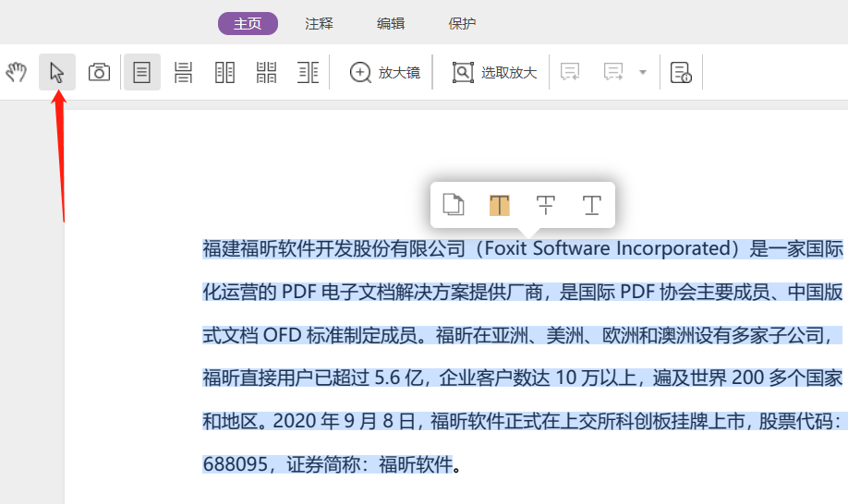Choose the 选取放大 marquee zoom tool
Viewport: 848px width, 504px height.
click(494, 72)
